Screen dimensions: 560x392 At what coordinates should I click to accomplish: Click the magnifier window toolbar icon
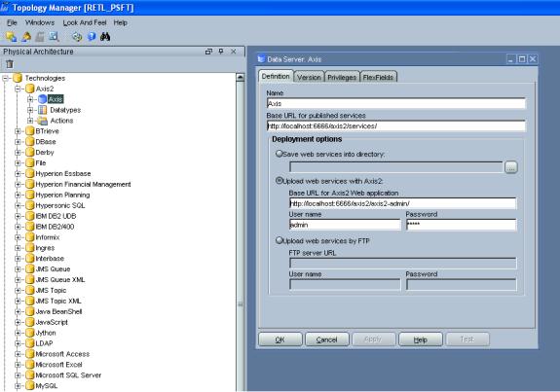pos(54,36)
